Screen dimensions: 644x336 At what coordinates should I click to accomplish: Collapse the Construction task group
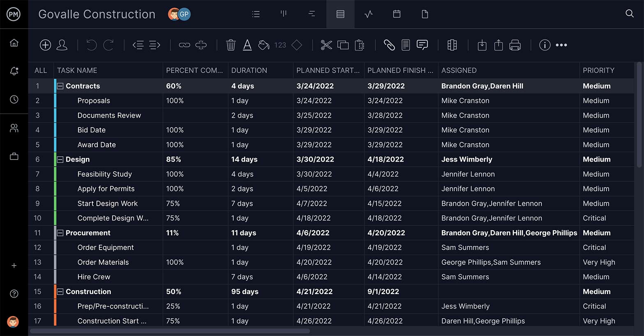point(60,292)
